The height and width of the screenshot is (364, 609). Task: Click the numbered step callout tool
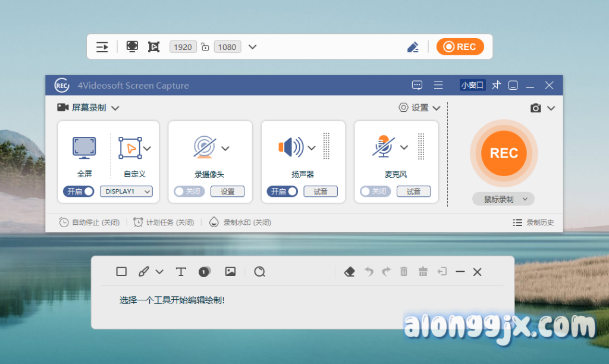[x=204, y=272]
